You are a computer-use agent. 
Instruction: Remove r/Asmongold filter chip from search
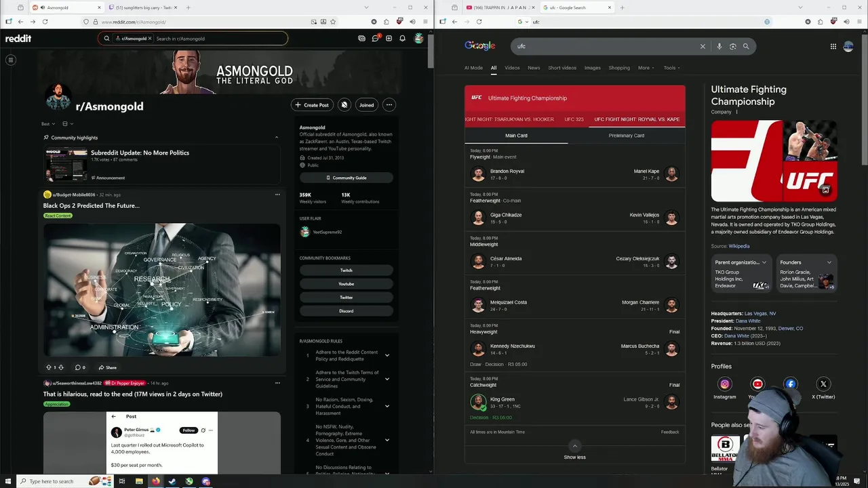click(150, 39)
